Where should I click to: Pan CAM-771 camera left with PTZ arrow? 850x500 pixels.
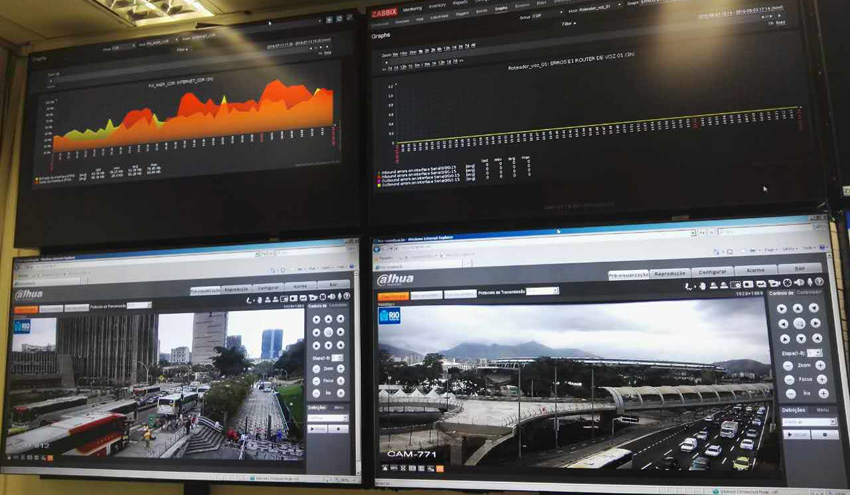point(783,324)
